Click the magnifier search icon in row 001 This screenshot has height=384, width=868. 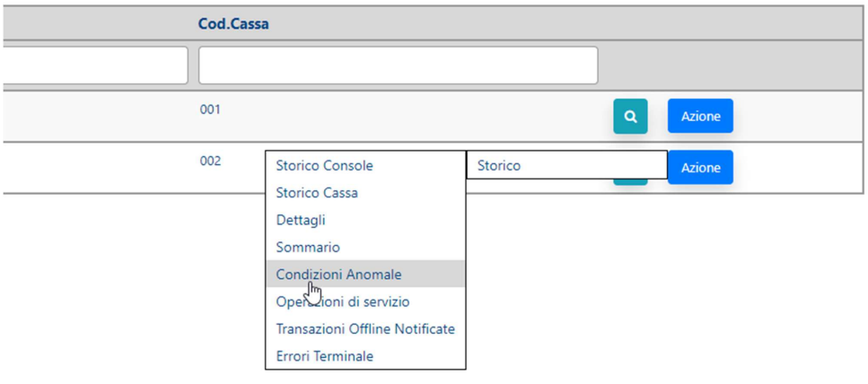pyautogui.click(x=630, y=117)
